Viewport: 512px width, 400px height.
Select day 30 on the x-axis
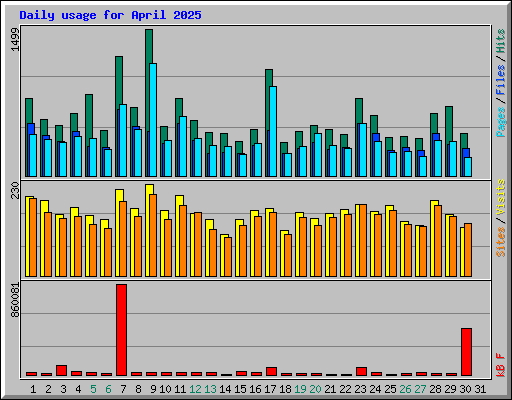465,389
